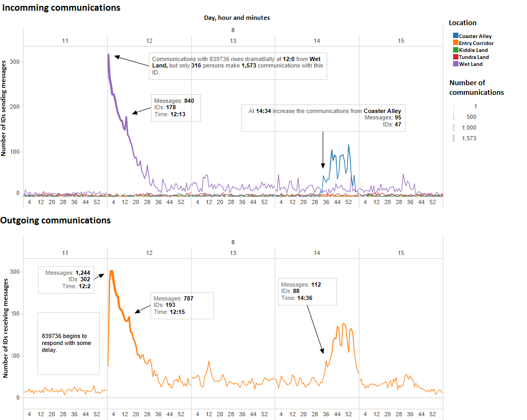Click the blue Coaster Alley legend swatch
This screenshot has width=527, height=420.
455,36
